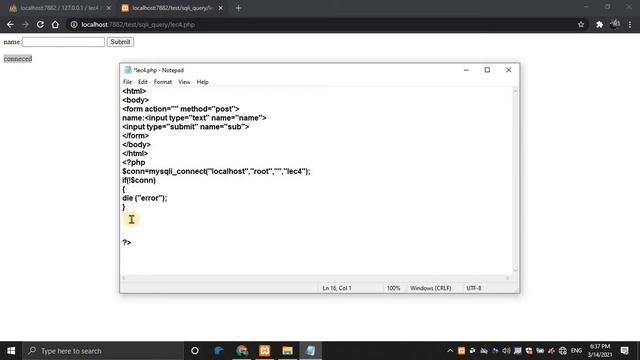This screenshot has width=640, height=360.
Task: Click Notepad's horizontal scrollbar left arrow
Action: (124, 278)
